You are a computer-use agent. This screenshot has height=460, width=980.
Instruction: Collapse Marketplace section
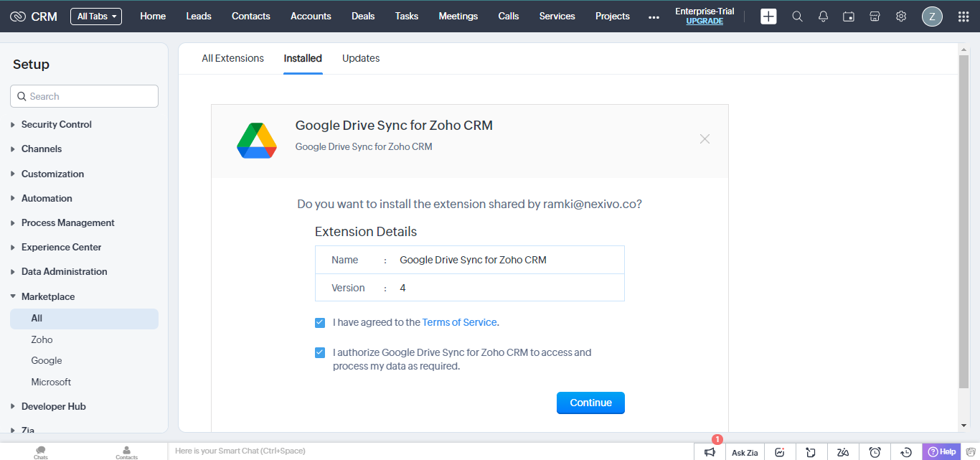pyautogui.click(x=48, y=296)
